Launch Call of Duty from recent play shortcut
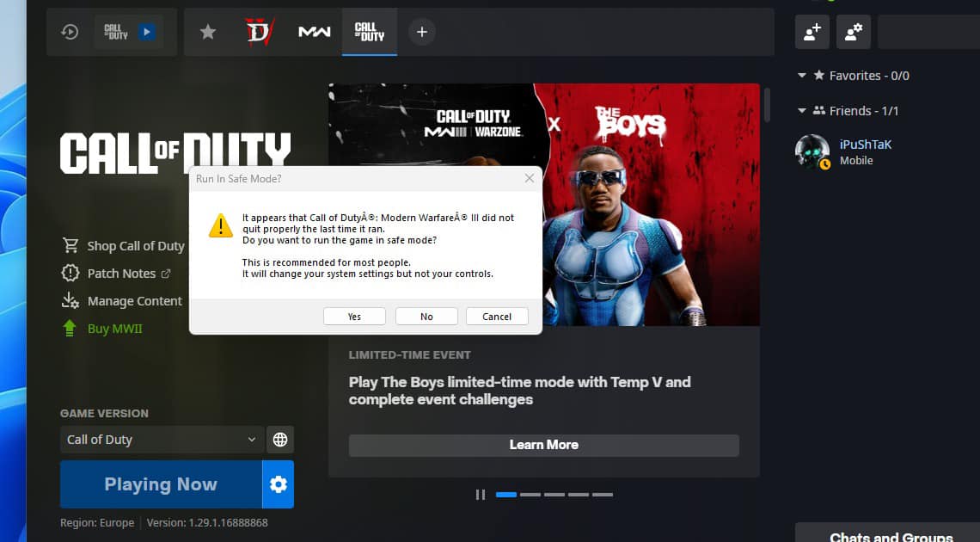The width and height of the screenshot is (980, 542). pos(129,32)
